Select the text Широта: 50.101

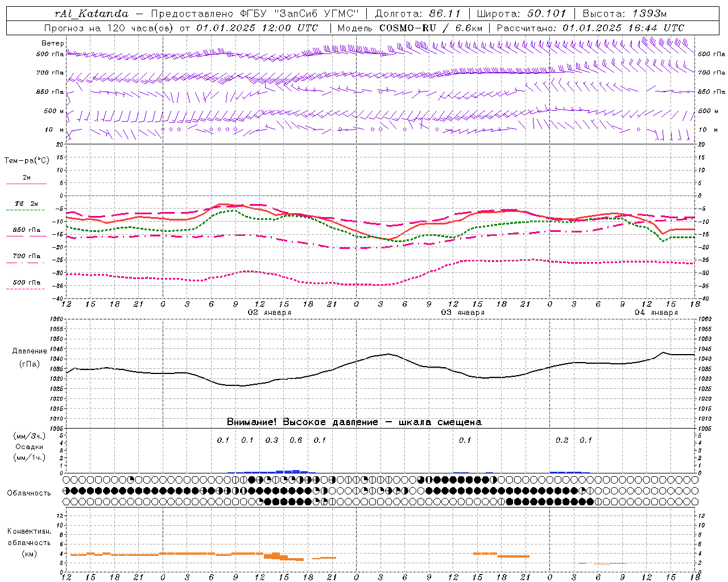point(522,14)
